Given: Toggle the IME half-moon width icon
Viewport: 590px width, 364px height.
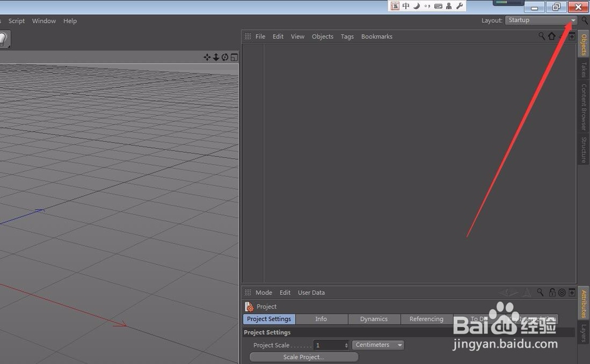Looking at the screenshot, I should [x=417, y=6].
